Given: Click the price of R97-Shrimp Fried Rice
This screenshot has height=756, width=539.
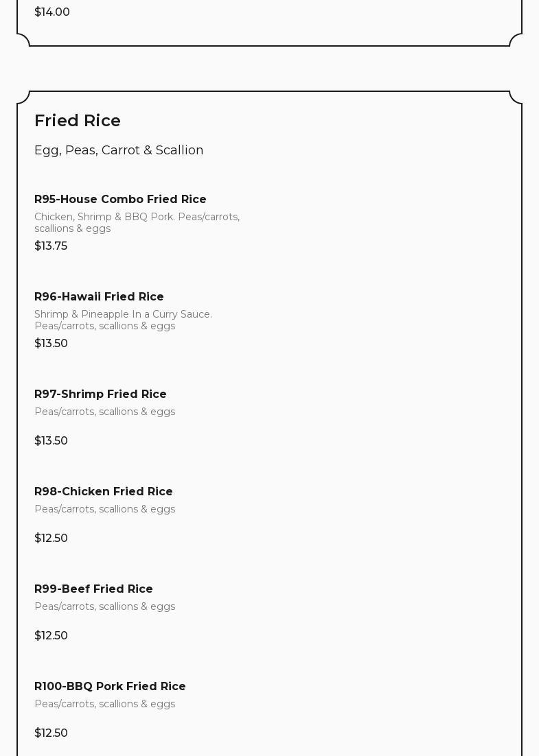Looking at the screenshot, I should (x=51, y=441).
